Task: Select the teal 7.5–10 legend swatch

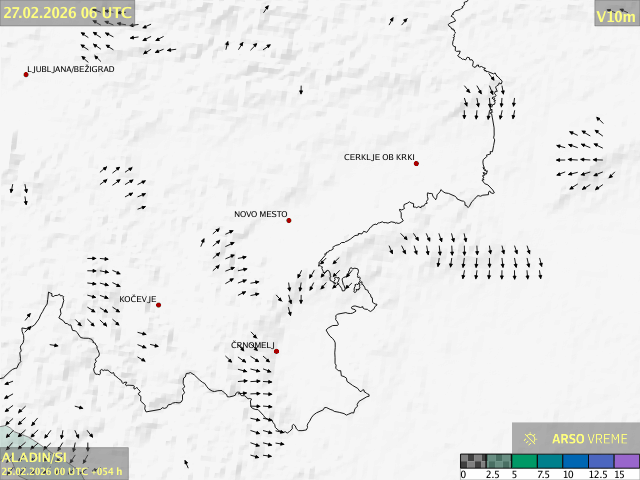Action: click(x=550, y=461)
